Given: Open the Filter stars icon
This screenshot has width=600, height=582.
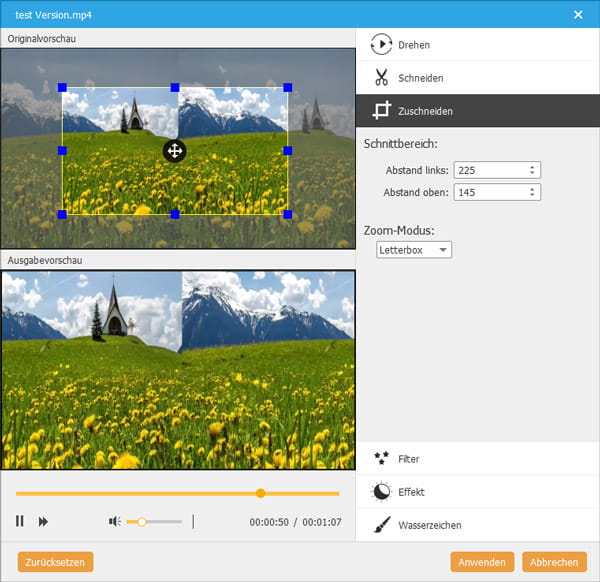Looking at the screenshot, I should click(x=381, y=458).
